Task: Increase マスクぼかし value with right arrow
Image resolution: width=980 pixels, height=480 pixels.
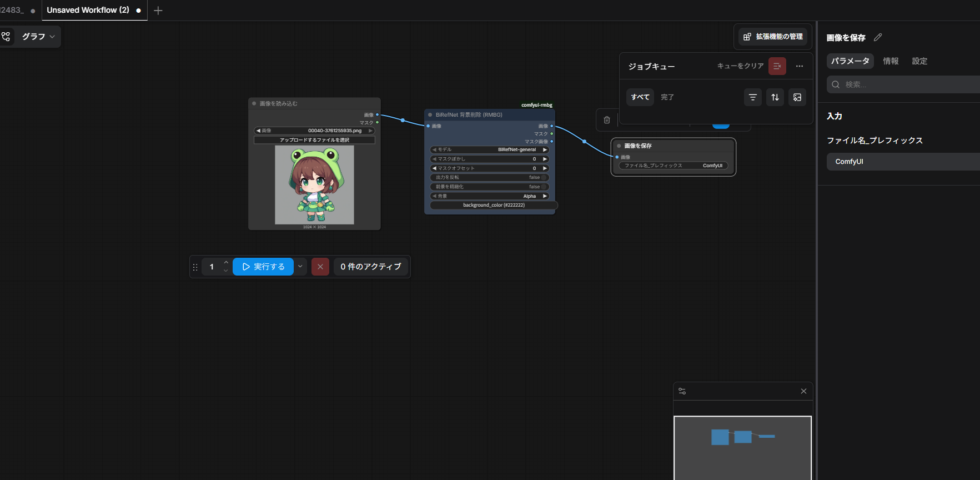Action: tap(545, 159)
